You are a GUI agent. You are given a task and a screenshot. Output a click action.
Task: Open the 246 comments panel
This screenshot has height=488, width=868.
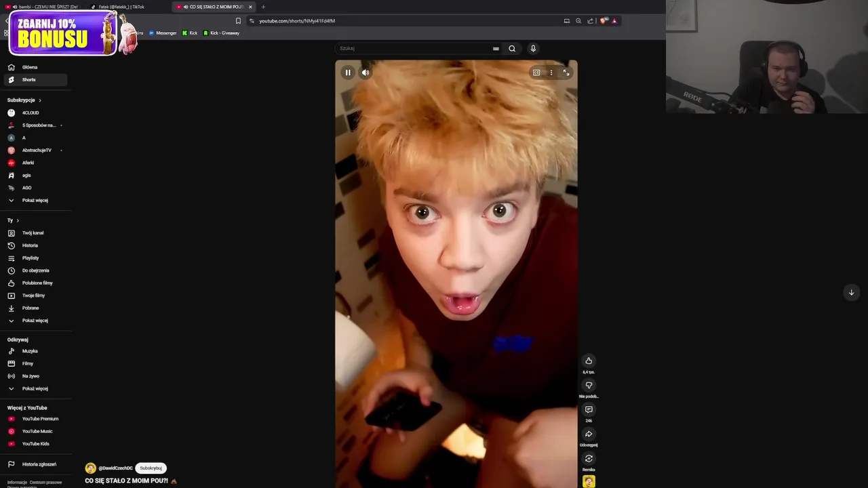(x=589, y=409)
